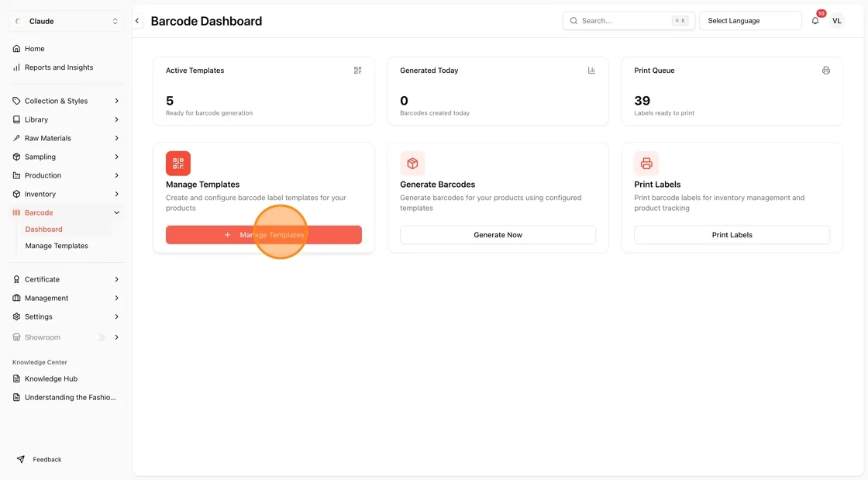
Task: Click the Collection & Styles tag icon
Action: pyautogui.click(x=16, y=101)
